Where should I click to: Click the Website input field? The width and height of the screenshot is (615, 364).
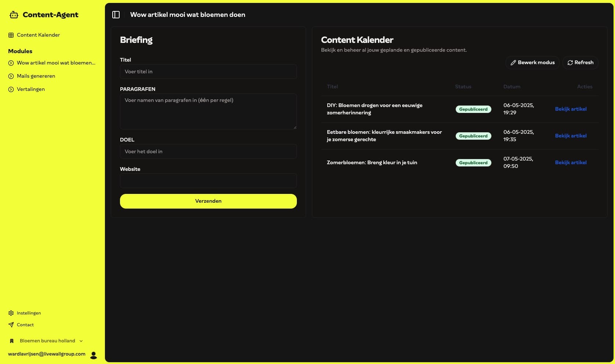point(208,181)
